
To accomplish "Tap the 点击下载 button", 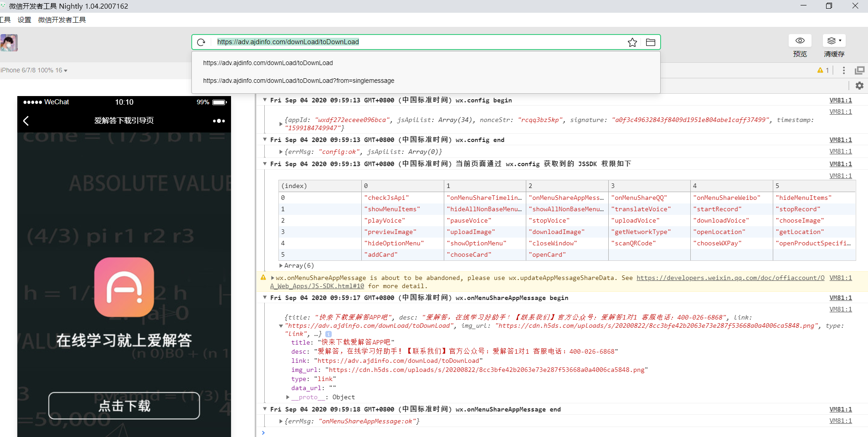I will (x=124, y=406).
